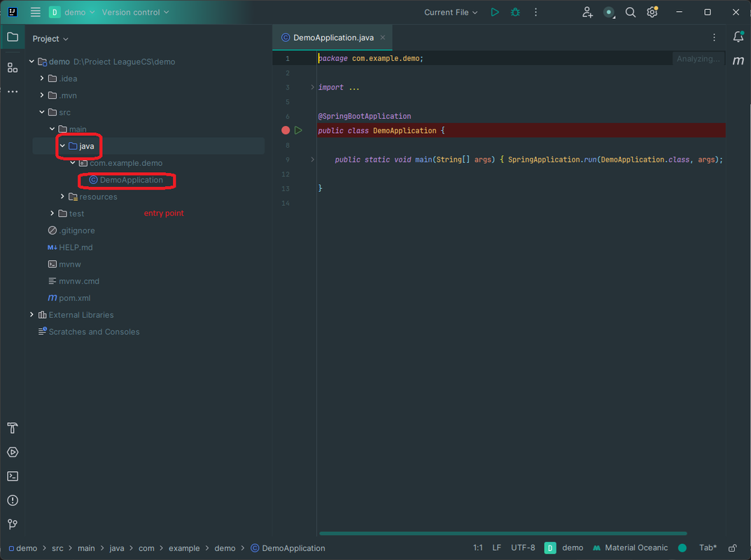Open IDE settings gear icon
Viewport: 751px width, 560px height.
[x=652, y=12]
